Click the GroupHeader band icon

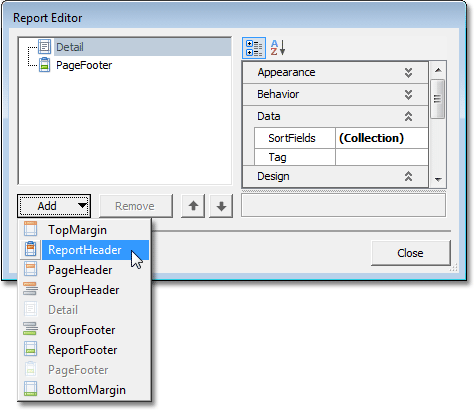tap(30, 289)
